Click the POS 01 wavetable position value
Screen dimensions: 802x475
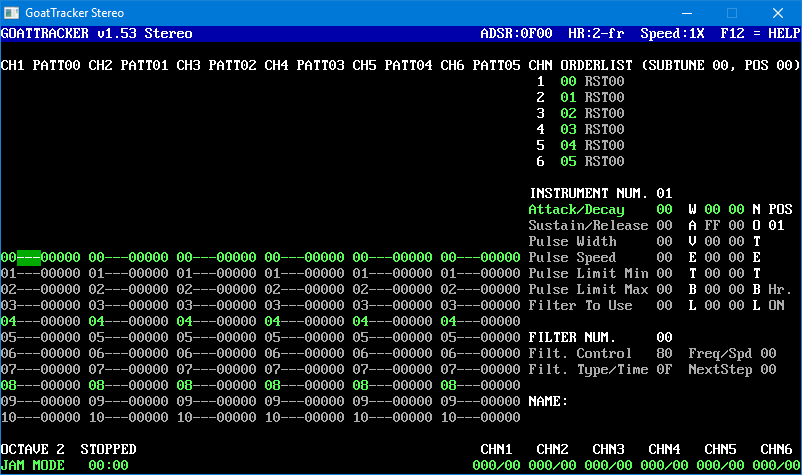[776, 225]
